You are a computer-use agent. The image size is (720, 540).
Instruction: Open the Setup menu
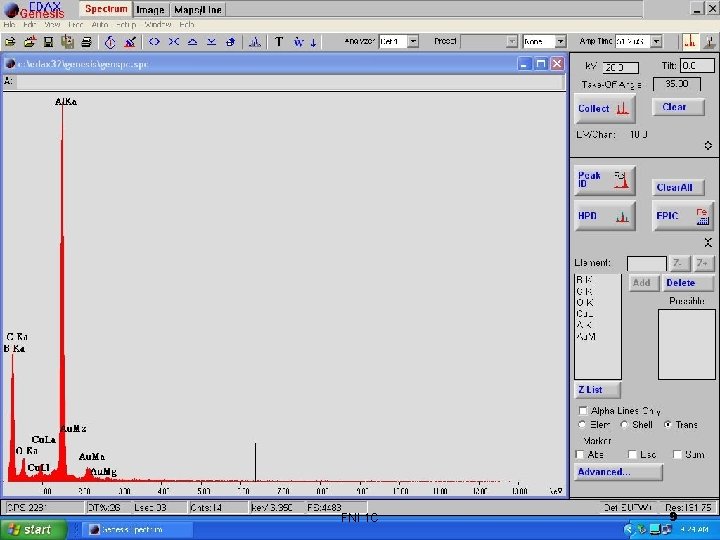(126, 24)
